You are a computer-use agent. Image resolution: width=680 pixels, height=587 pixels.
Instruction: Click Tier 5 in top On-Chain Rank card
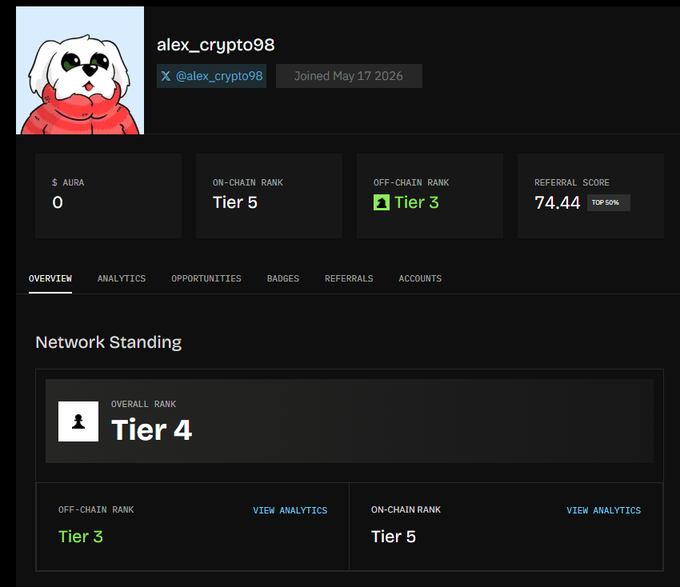click(x=235, y=202)
